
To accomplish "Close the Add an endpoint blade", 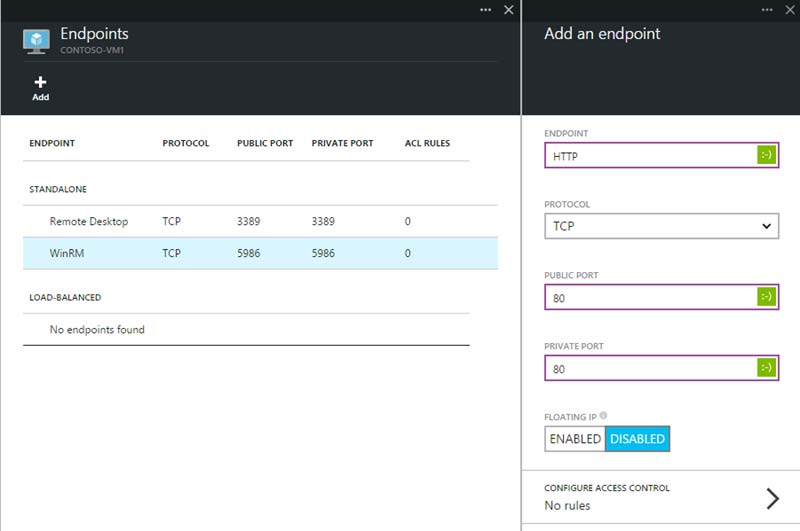I will click(789, 9).
